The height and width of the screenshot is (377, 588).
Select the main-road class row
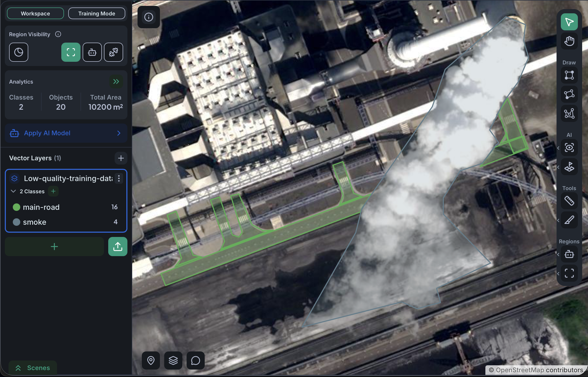pyautogui.click(x=66, y=207)
